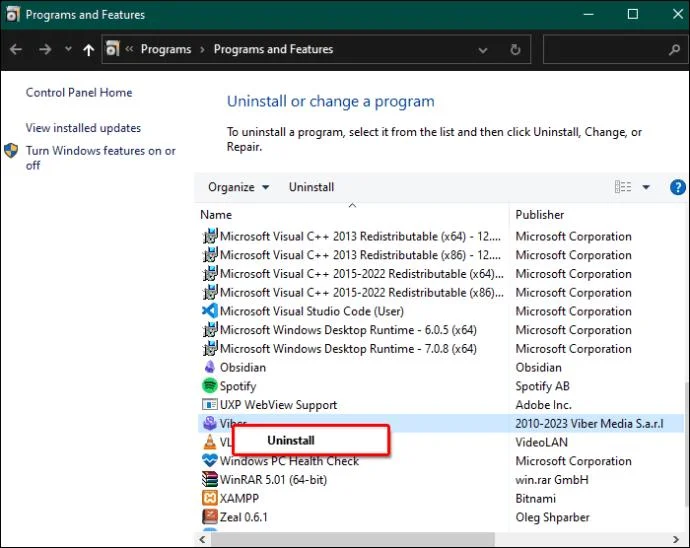Select the WinRAR 5.01 (64-bit) name
The image size is (690, 548).
pyautogui.click(x=273, y=480)
